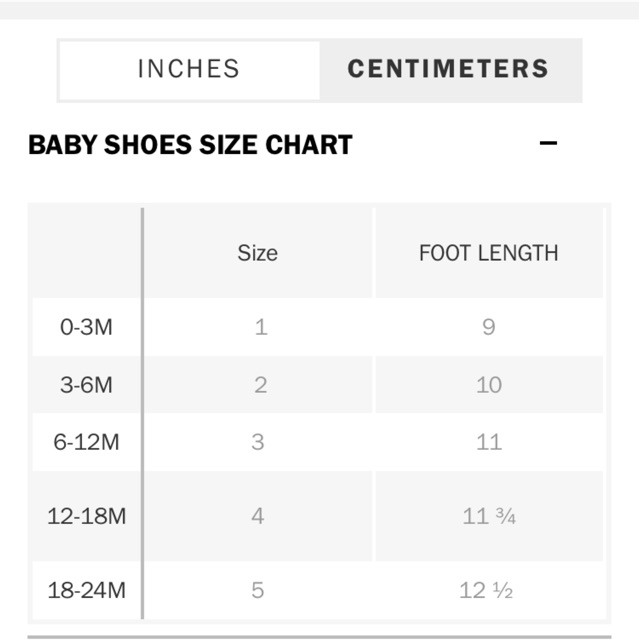The height and width of the screenshot is (640, 639).
Task: Collapse the Baby Shoes Size Chart section
Action: [548, 143]
